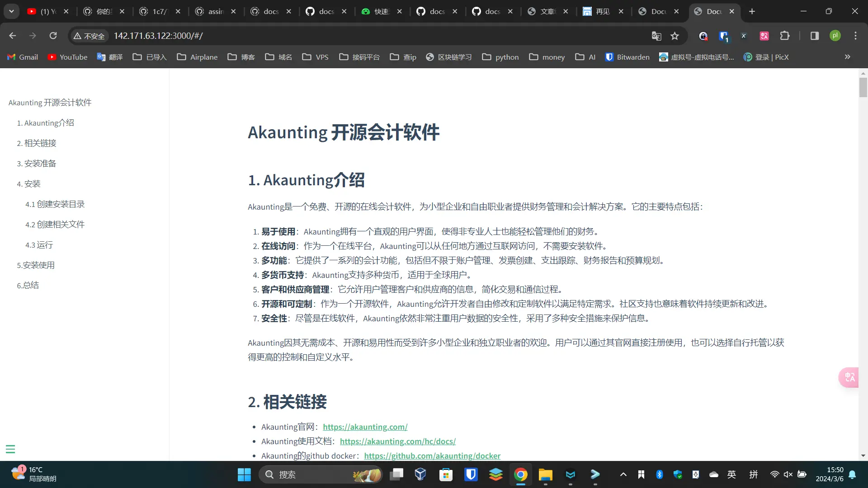Go to sidebar item 6.总结
The height and width of the screenshot is (488, 868).
pyautogui.click(x=28, y=285)
